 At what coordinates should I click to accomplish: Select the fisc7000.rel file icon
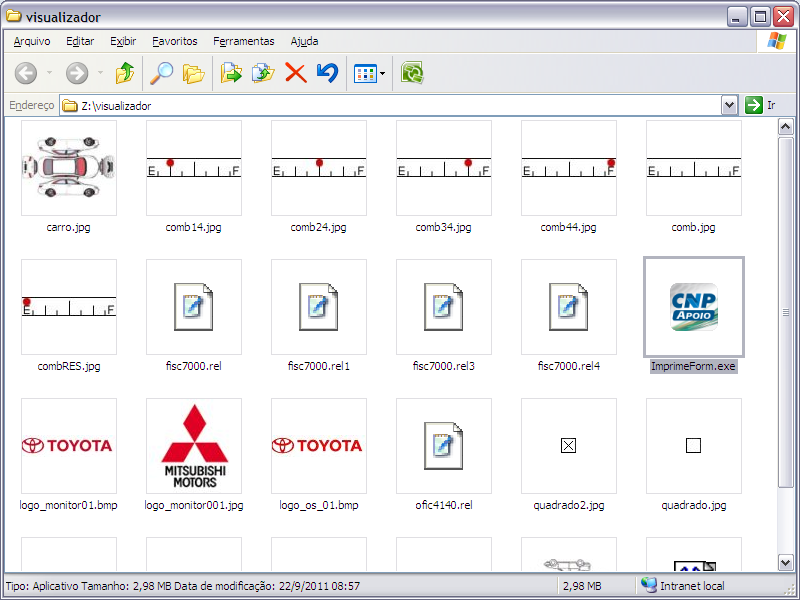194,307
